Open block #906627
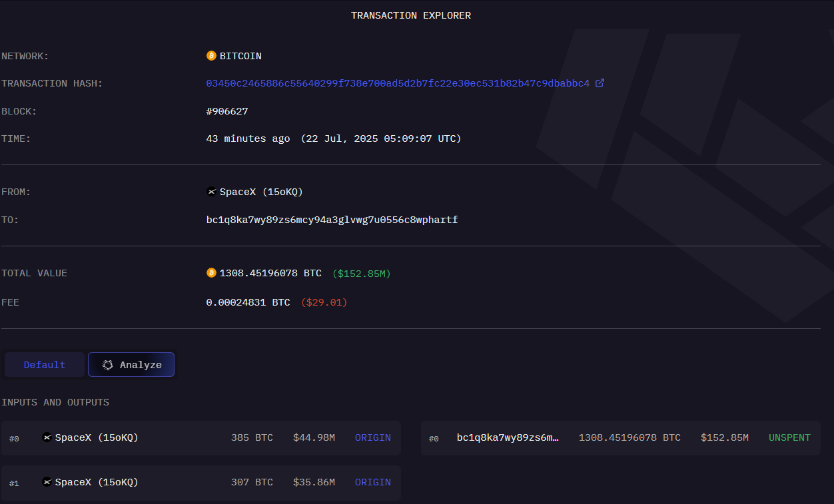The image size is (834, 504). coord(227,111)
